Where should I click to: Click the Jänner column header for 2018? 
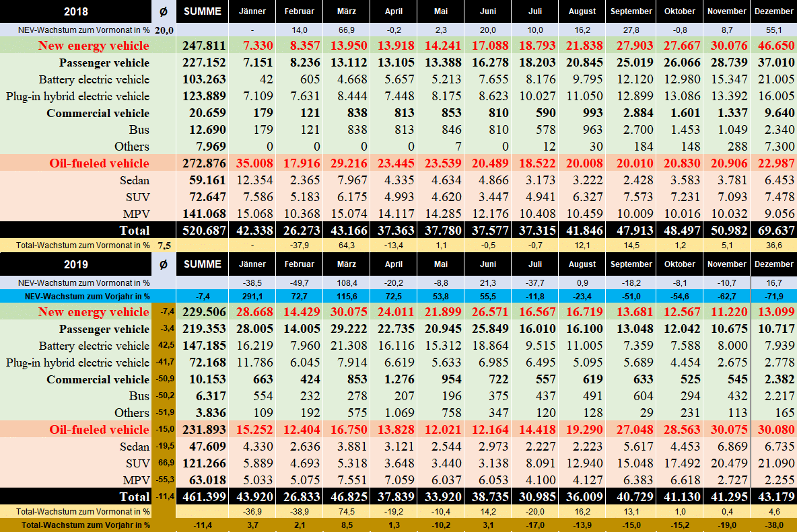252,11
